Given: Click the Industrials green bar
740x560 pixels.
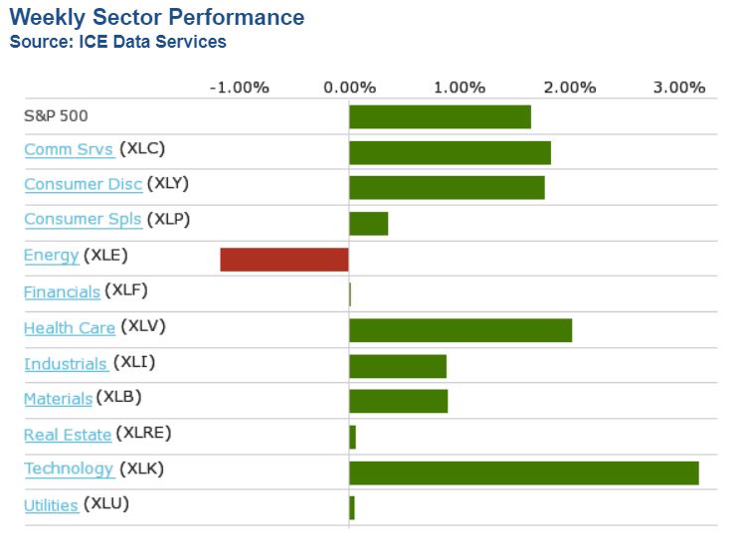Looking at the screenshot, I should [x=397, y=365].
